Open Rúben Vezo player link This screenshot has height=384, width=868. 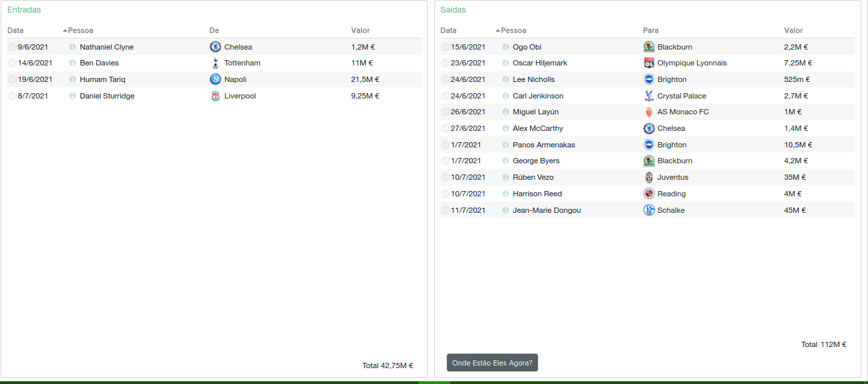(533, 177)
